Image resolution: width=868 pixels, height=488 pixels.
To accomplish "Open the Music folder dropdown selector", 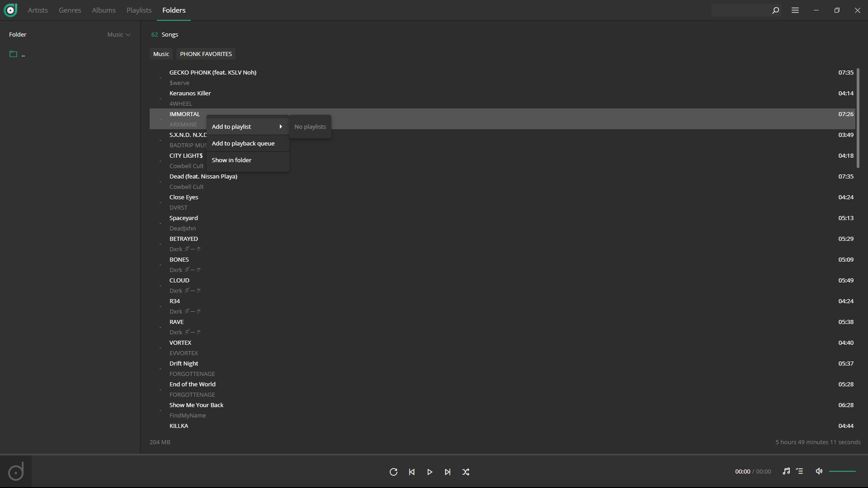I will pyautogui.click(x=118, y=34).
